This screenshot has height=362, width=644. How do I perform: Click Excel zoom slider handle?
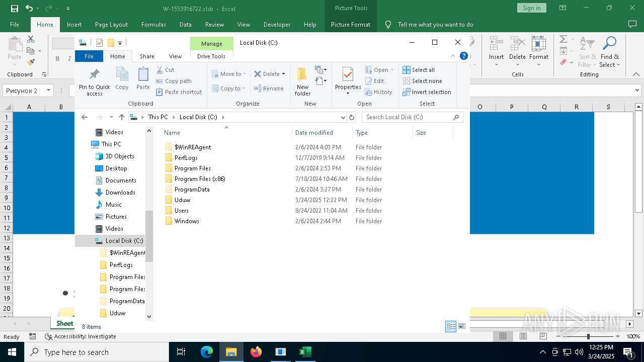(x=588, y=336)
